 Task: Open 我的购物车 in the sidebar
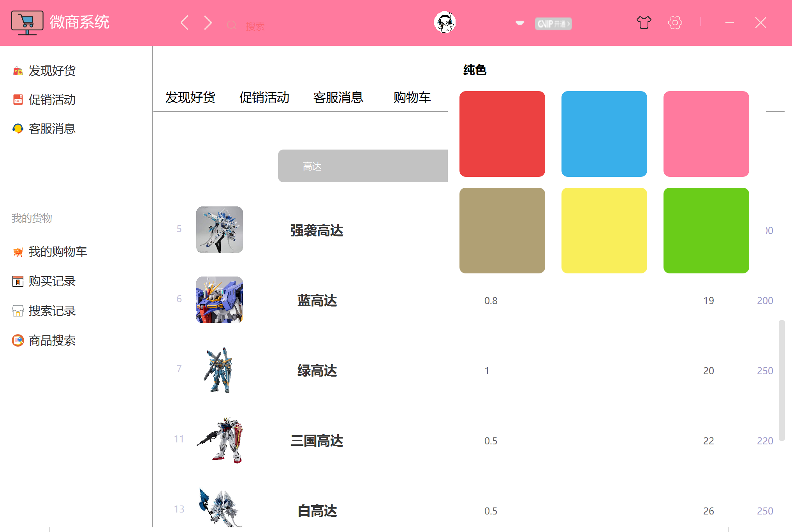(58, 252)
